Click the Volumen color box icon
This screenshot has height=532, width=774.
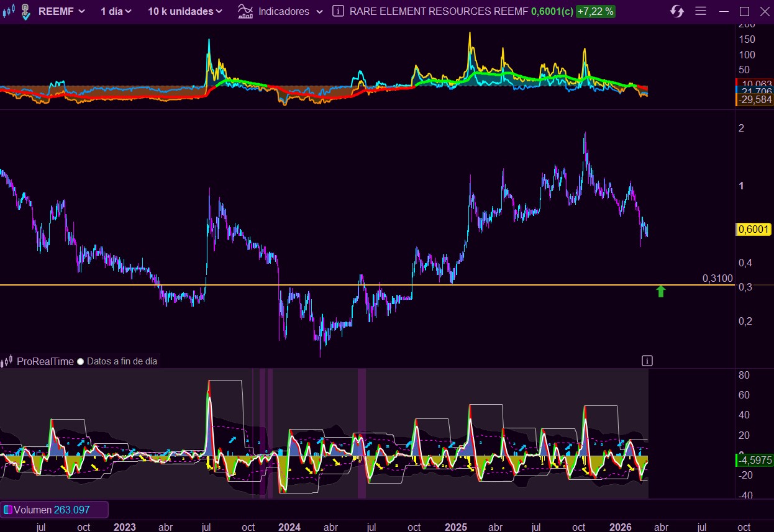8,510
